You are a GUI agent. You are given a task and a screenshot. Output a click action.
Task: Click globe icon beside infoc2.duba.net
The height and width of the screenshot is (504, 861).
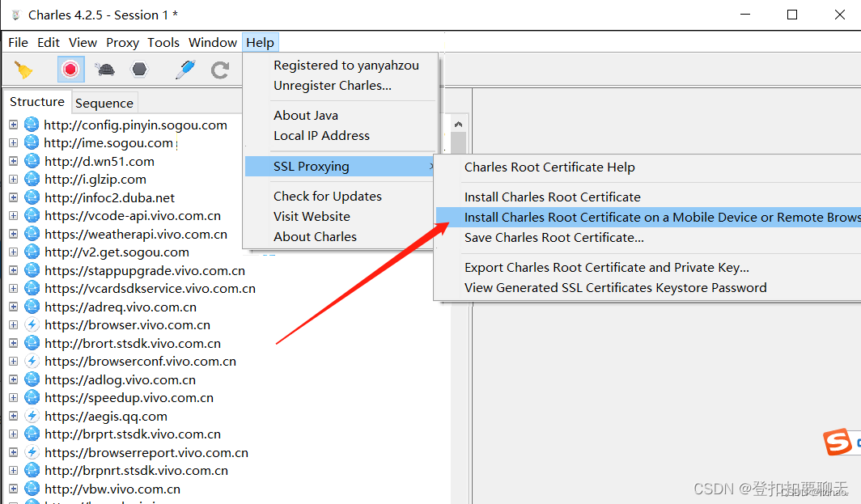(x=32, y=197)
